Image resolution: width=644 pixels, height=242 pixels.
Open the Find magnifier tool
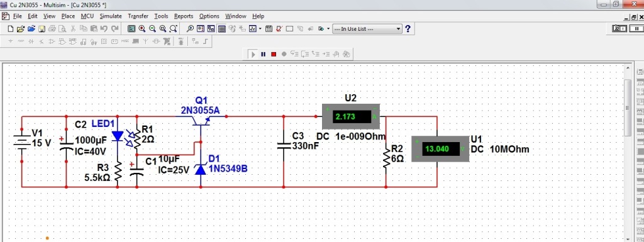coord(190,29)
